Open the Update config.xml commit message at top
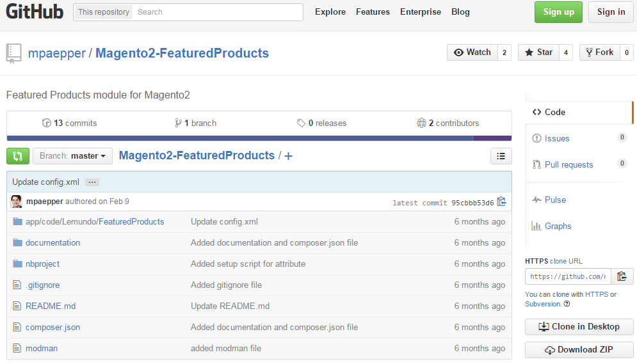This screenshot has height=364, width=637. [x=45, y=182]
